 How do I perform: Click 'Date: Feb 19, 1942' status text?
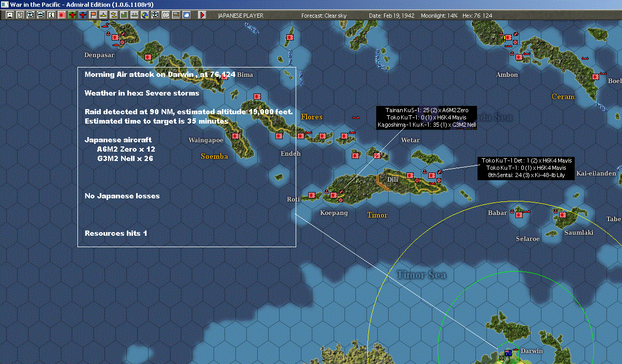click(x=391, y=16)
